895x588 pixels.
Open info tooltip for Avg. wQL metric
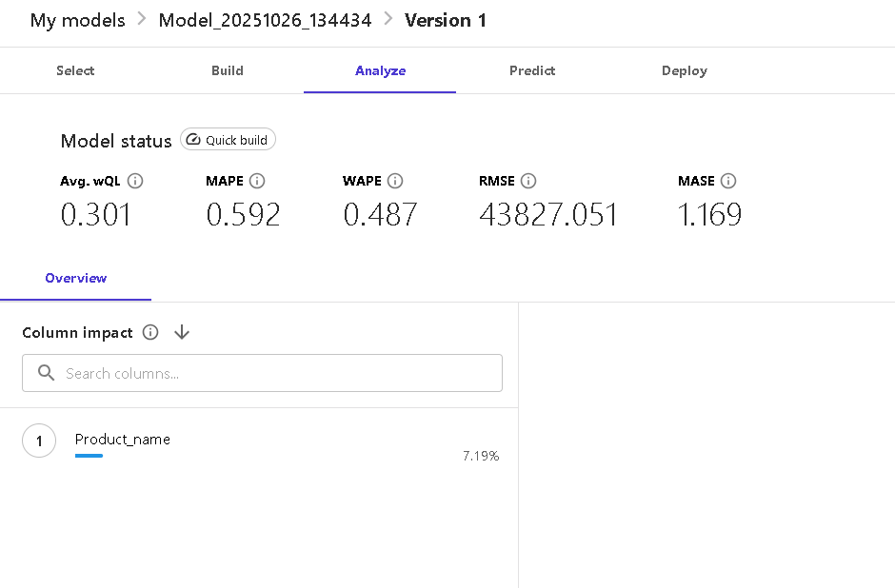135,181
